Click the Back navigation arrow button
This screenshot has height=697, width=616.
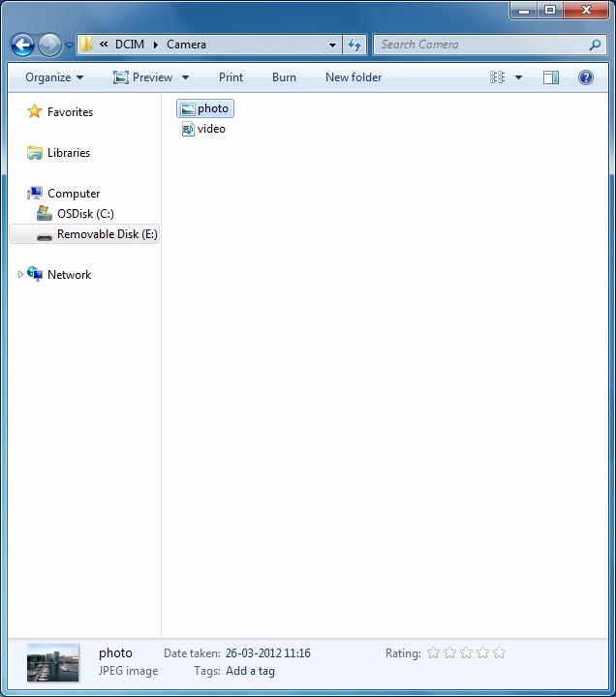(23, 45)
